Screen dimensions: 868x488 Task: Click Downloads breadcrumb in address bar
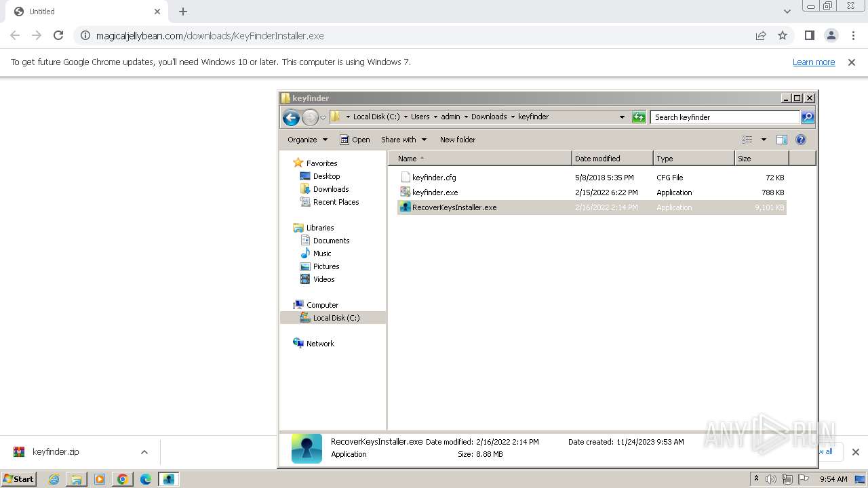point(489,117)
